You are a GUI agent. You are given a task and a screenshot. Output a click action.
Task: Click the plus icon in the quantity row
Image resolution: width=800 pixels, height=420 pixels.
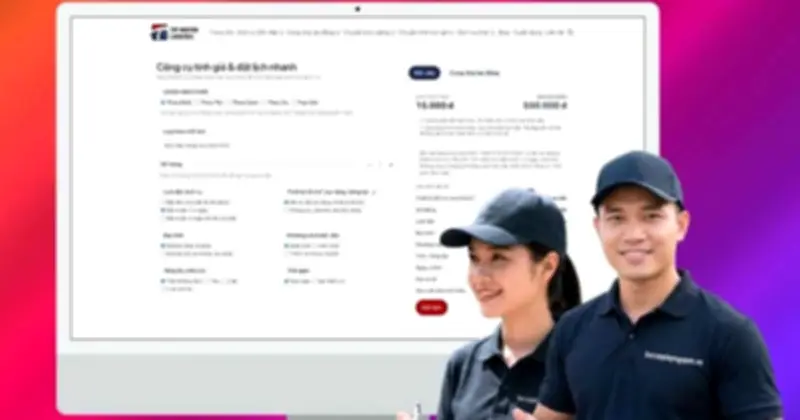(391, 164)
